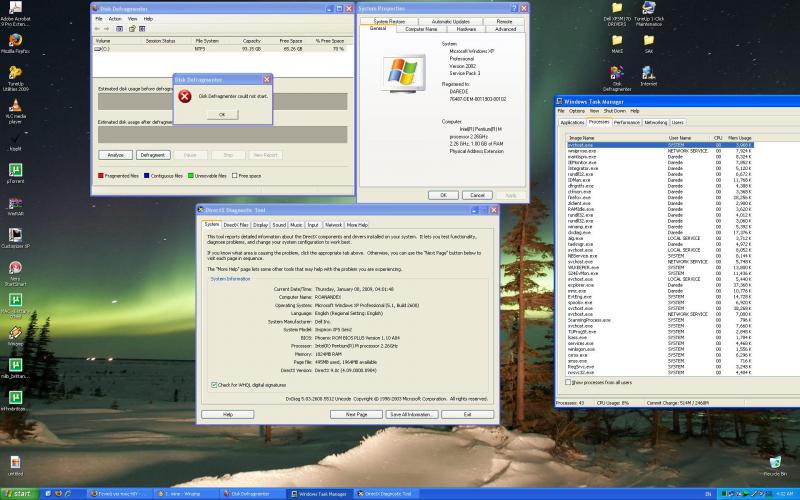800x500 pixels.
Task: Open the DirectX Files tab
Action: point(236,225)
